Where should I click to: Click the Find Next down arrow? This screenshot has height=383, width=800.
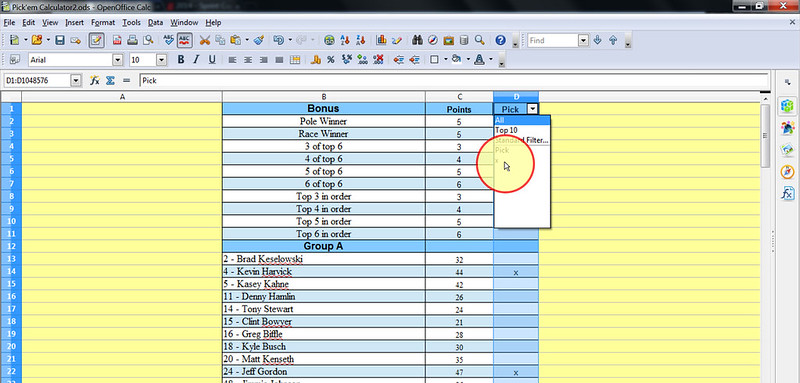click(x=598, y=40)
